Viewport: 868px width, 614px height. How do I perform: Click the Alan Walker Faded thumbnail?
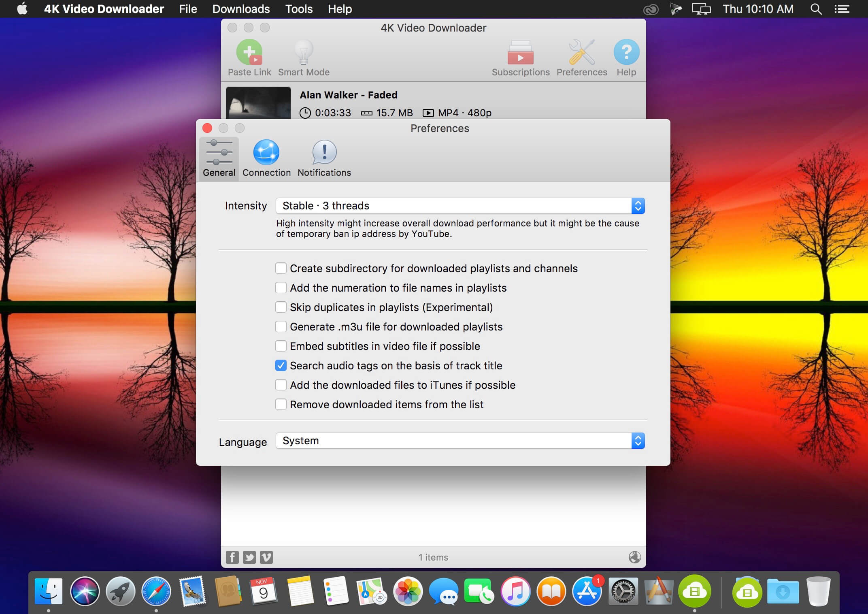click(x=258, y=104)
